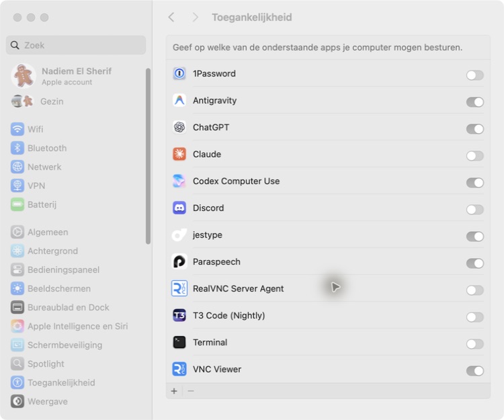This screenshot has height=420, width=504.
Task: Click the ChatGPT app icon
Action: tap(179, 127)
